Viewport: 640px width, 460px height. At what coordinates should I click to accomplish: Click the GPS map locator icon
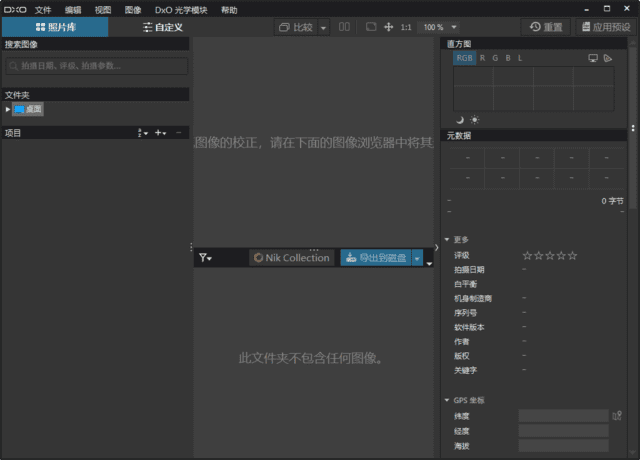point(616,415)
